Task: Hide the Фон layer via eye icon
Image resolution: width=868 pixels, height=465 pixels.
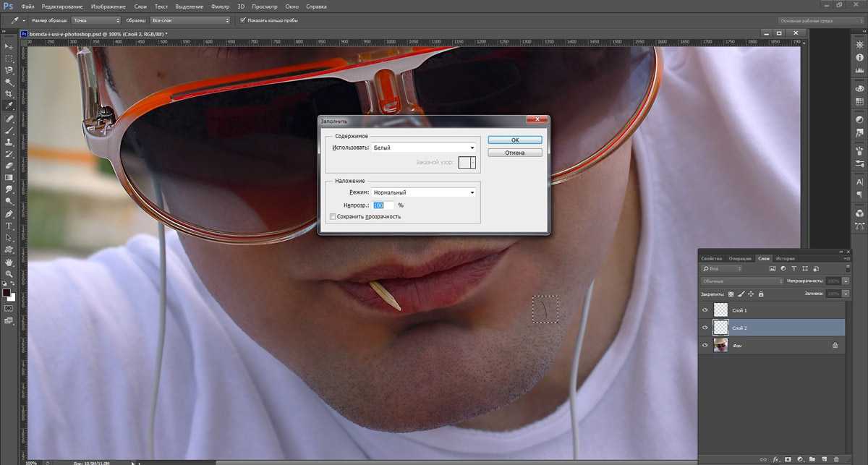Action: click(x=705, y=346)
